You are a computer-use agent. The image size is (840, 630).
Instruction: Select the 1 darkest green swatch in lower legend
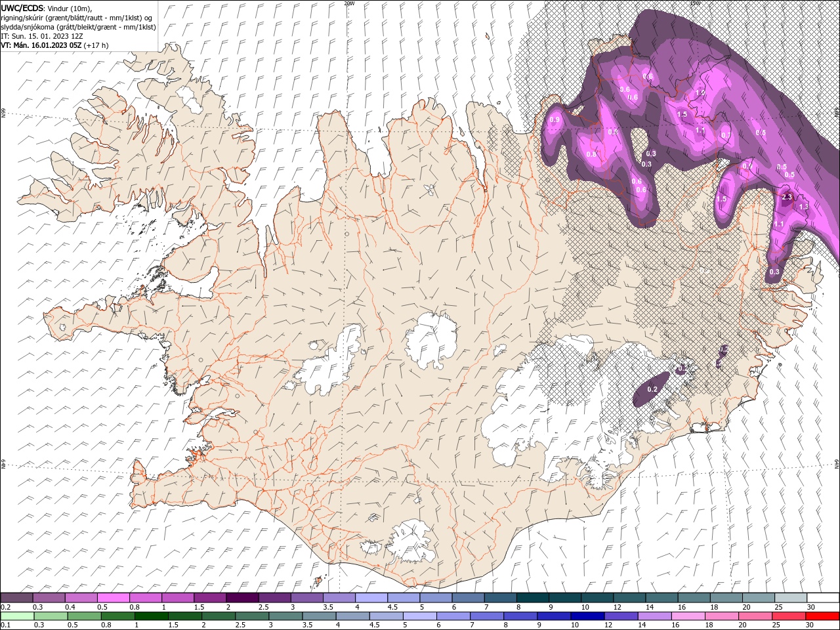pyautogui.click(x=152, y=616)
